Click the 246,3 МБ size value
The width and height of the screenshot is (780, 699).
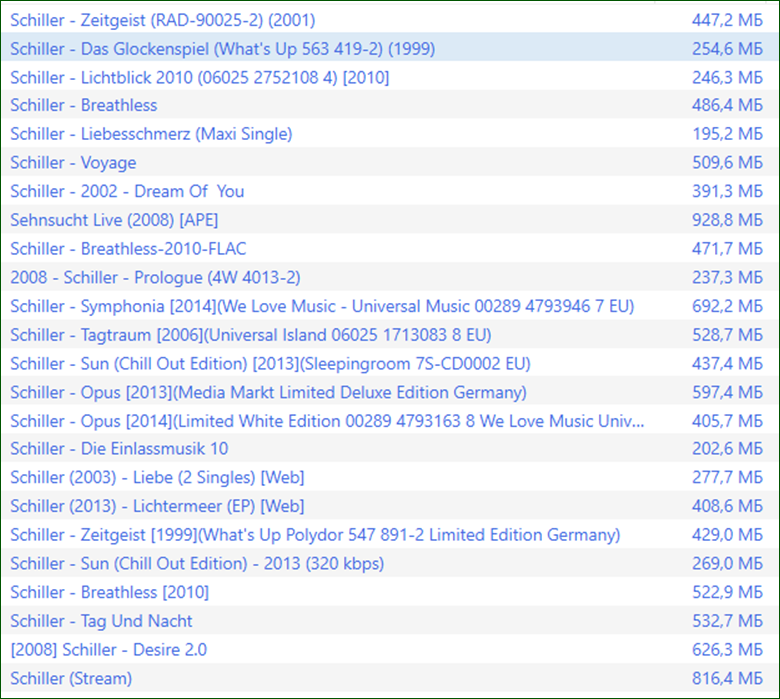[727, 78]
